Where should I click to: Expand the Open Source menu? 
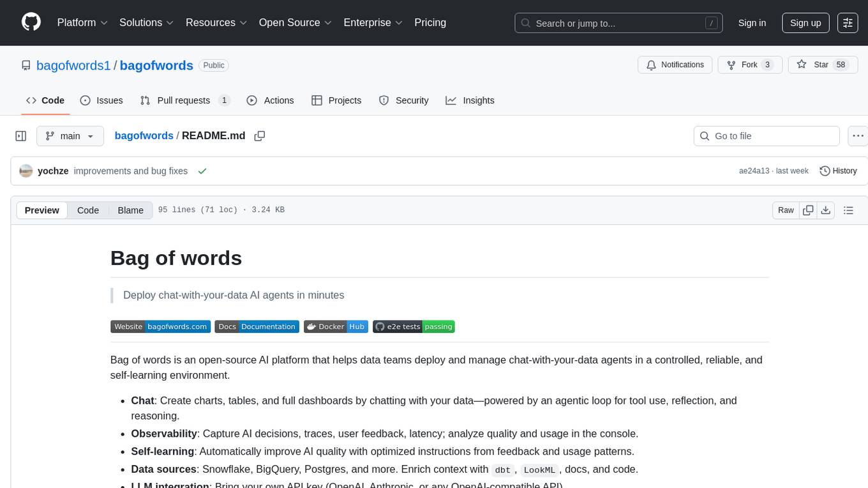295,22
